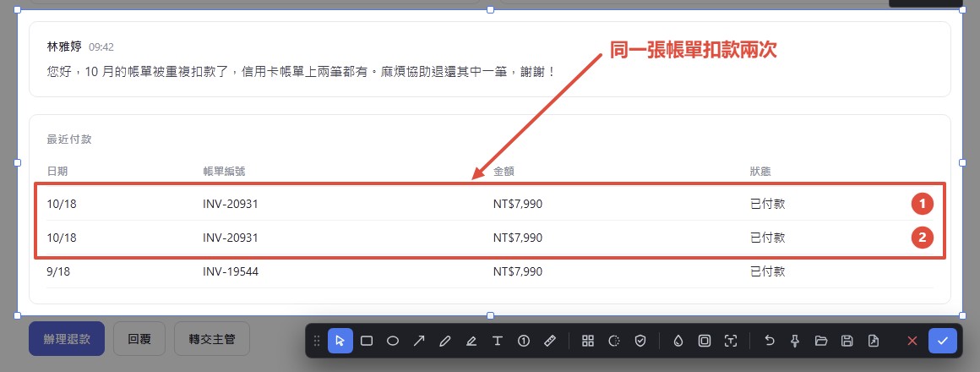
Task: Grab the toolbar's dotted drag handle
Action: [316, 341]
